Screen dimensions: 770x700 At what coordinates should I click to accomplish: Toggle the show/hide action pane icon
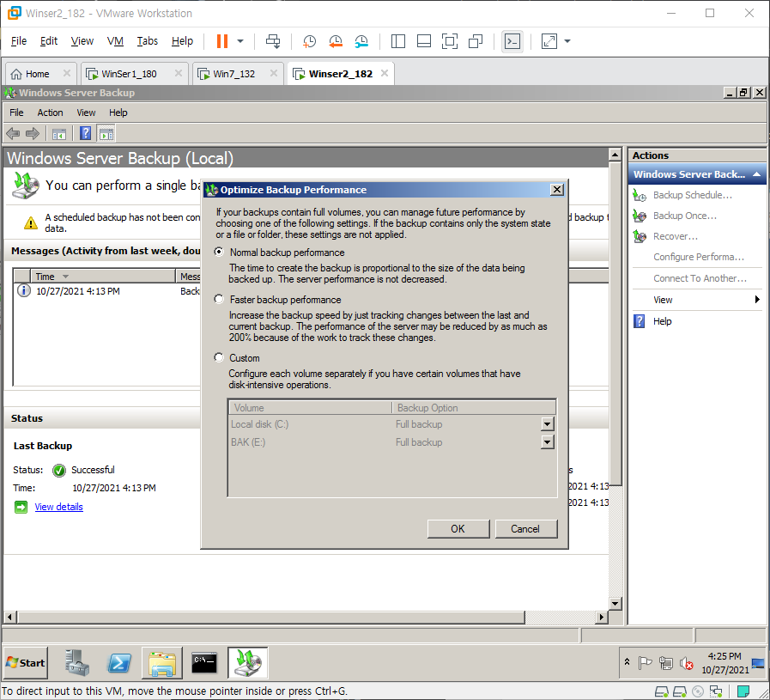[106, 133]
